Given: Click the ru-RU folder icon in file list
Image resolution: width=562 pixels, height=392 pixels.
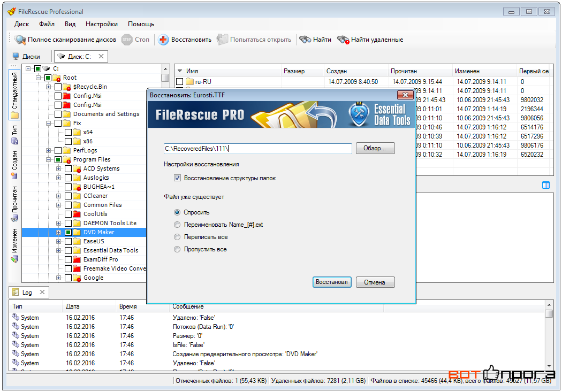Looking at the screenshot, I should [x=189, y=82].
